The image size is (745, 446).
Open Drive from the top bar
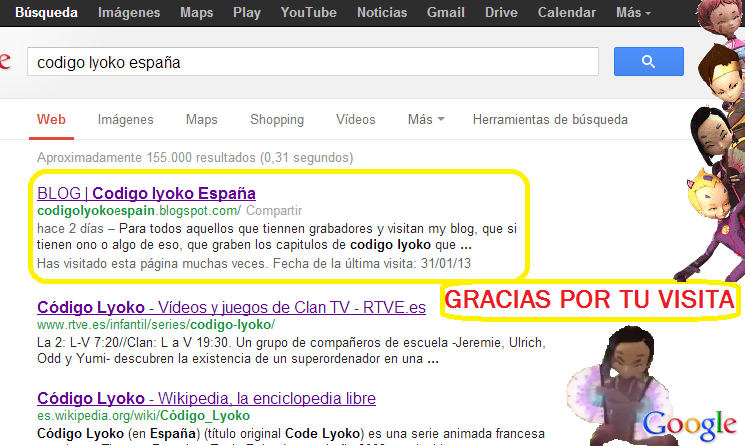coord(501,12)
